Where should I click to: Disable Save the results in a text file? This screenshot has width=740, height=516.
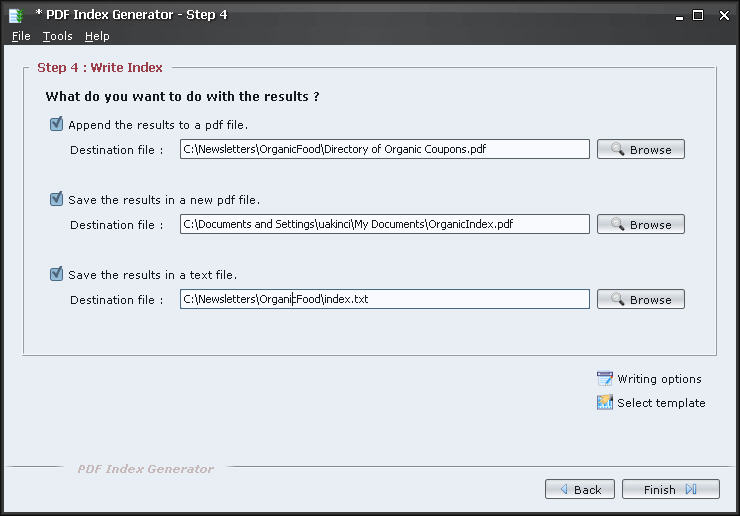click(56, 274)
